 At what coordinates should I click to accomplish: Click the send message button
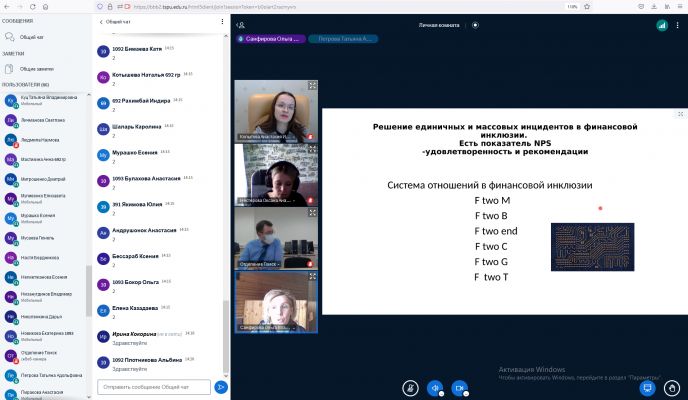pos(221,386)
